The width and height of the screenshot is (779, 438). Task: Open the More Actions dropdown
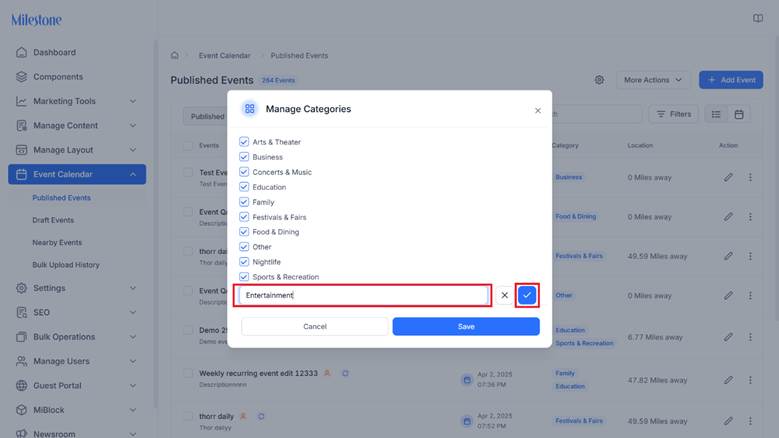[x=653, y=80]
